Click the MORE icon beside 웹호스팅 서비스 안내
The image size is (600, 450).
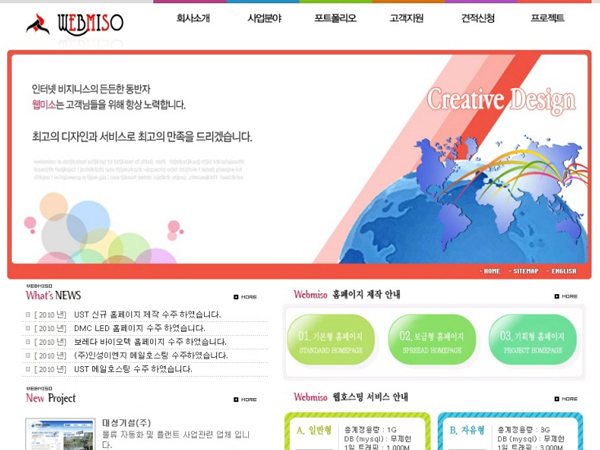tap(566, 398)
